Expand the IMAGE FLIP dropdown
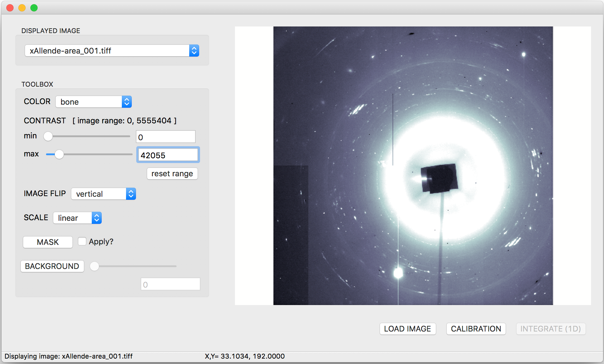This screenshot has height=364, width=604. [x=103, y=194]
